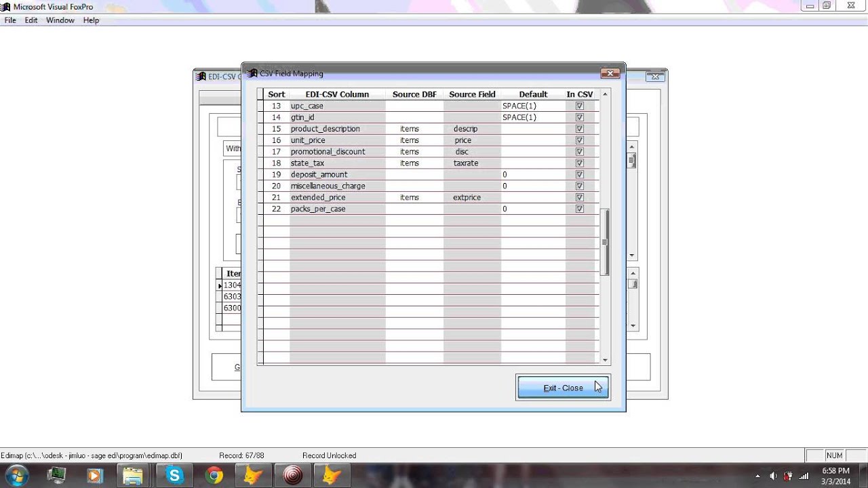Click the Default column header

(x=533, y=94)
